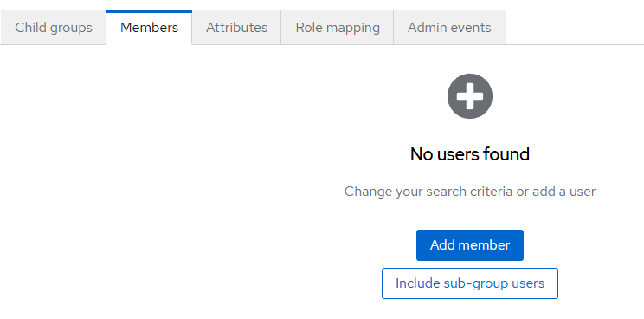Select the Members tab
Viewport: 644px width, 319px height.
click(x=149, y=28)
